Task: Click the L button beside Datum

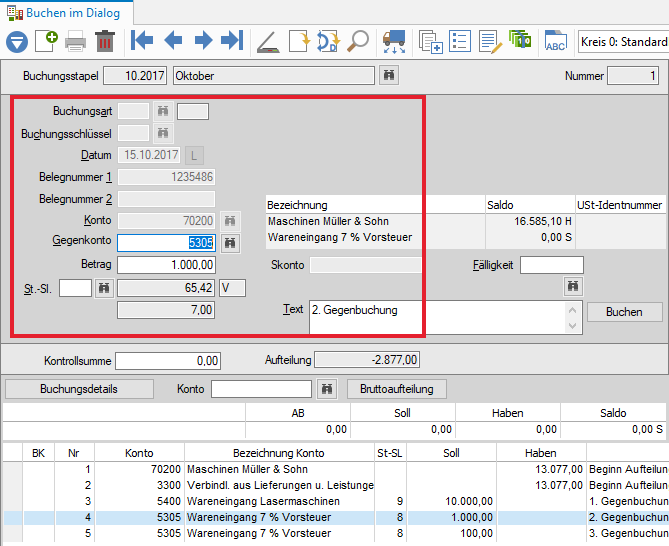Action: click(x=194, y=155)
